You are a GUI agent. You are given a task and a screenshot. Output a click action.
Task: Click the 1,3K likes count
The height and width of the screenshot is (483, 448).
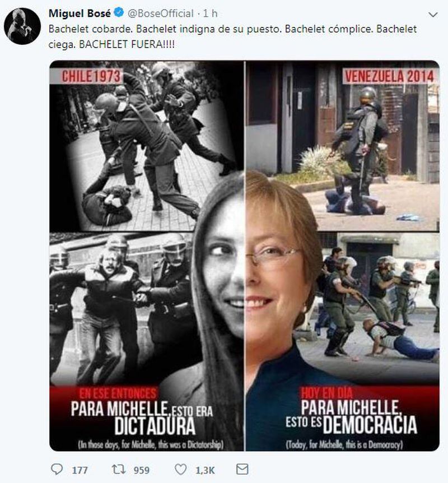tap(205, 470)
